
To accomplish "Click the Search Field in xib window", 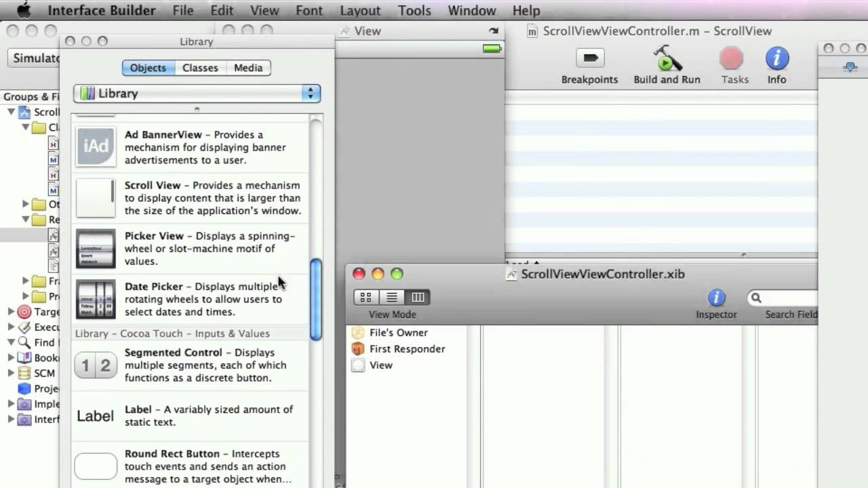I will point(783,298).
